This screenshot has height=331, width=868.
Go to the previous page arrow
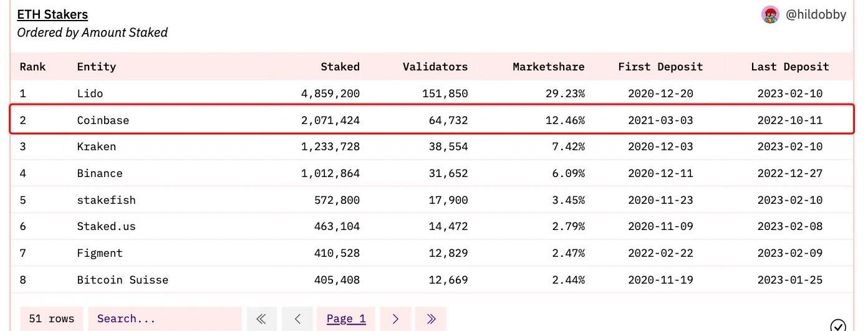click(297, 319)
